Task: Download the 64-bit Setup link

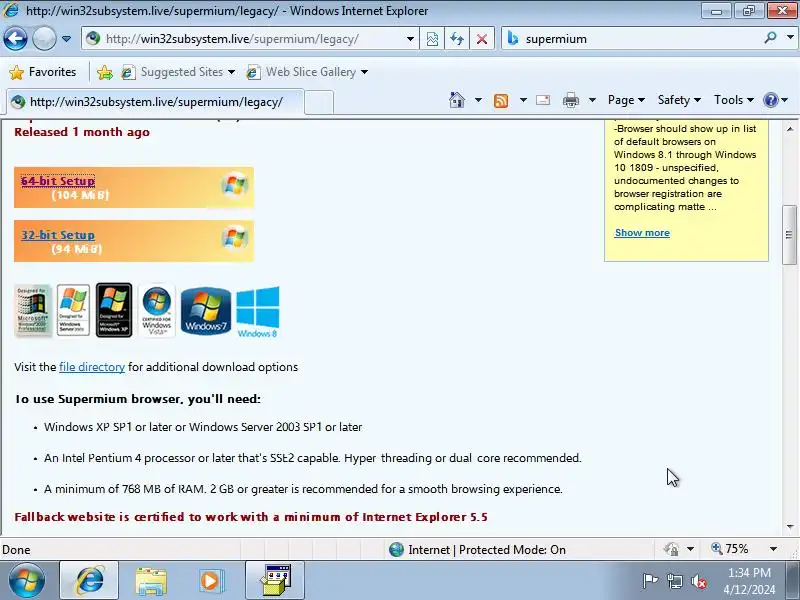Action: 58,181
